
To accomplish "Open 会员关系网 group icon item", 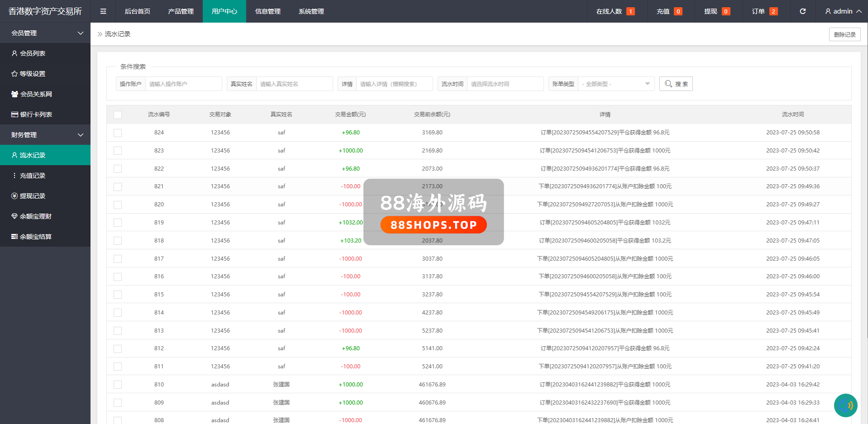I will tap(14, 94).
